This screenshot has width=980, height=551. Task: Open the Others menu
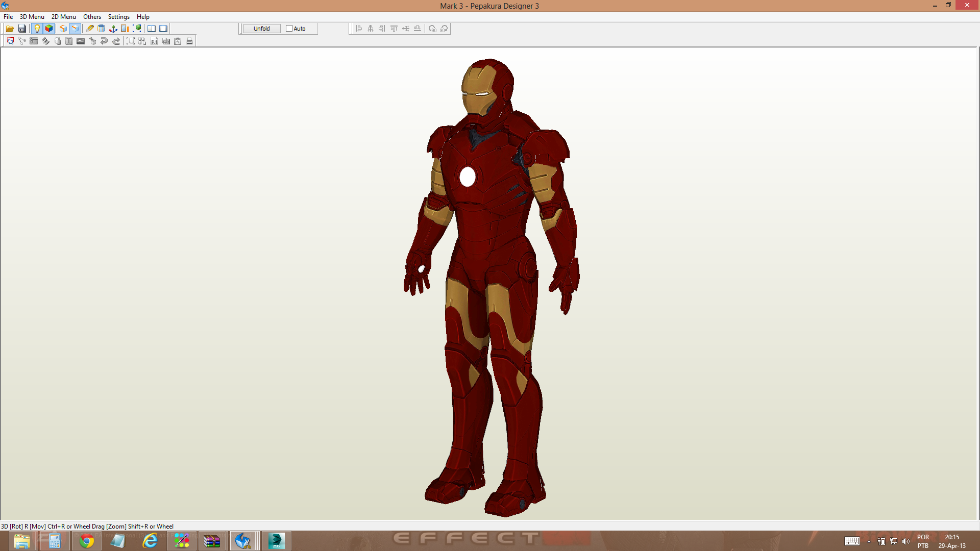(x=92, y=17)
